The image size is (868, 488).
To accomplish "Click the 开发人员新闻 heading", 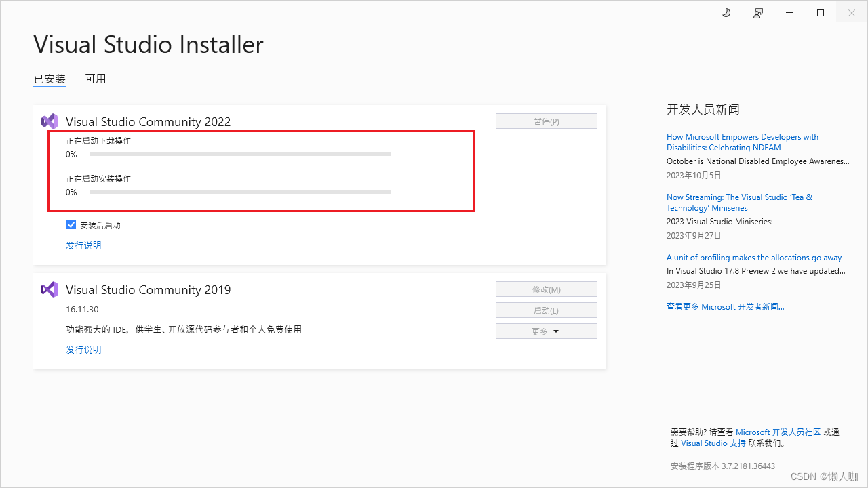I will point(703,109).
